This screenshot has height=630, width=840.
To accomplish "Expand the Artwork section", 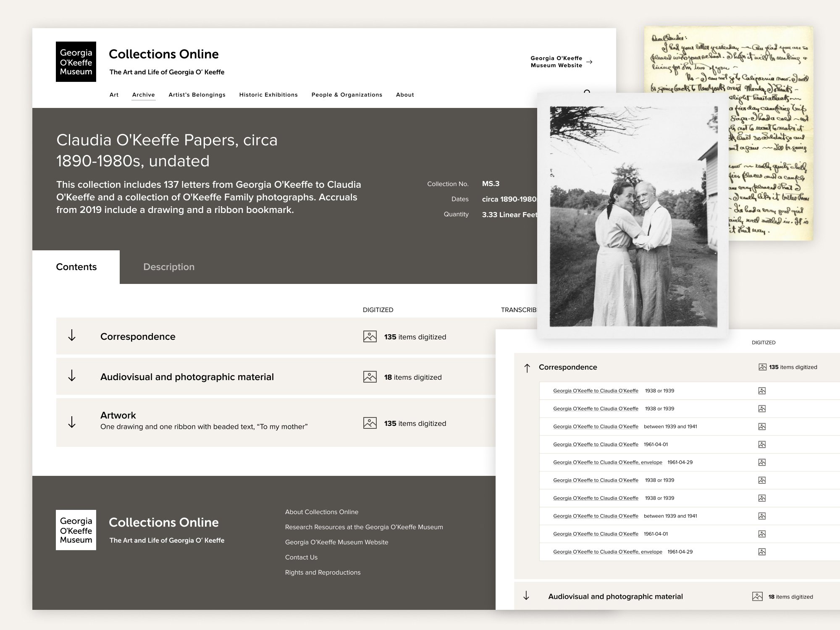I will [72, 422].
